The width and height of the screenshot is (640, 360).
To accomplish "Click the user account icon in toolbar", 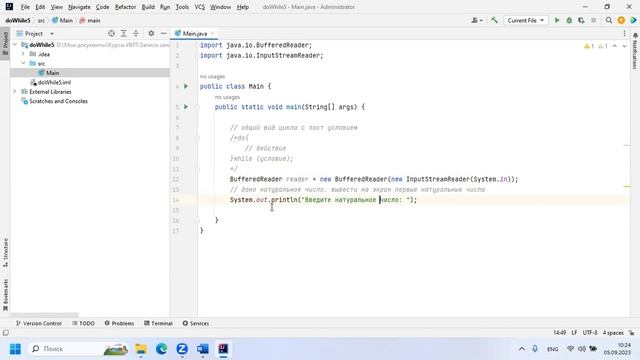I will (x=476, y=20).
